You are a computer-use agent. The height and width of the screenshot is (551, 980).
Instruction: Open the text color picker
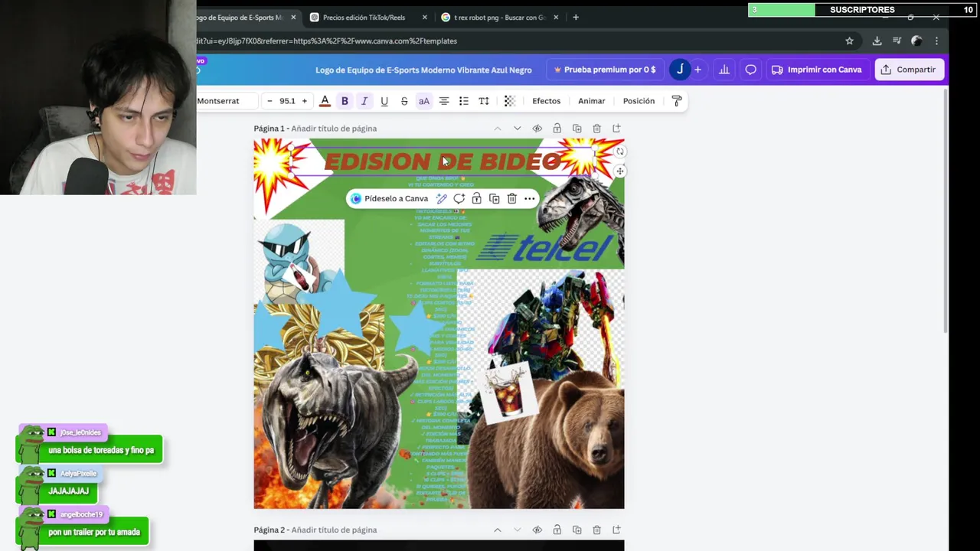pos(325,101)
